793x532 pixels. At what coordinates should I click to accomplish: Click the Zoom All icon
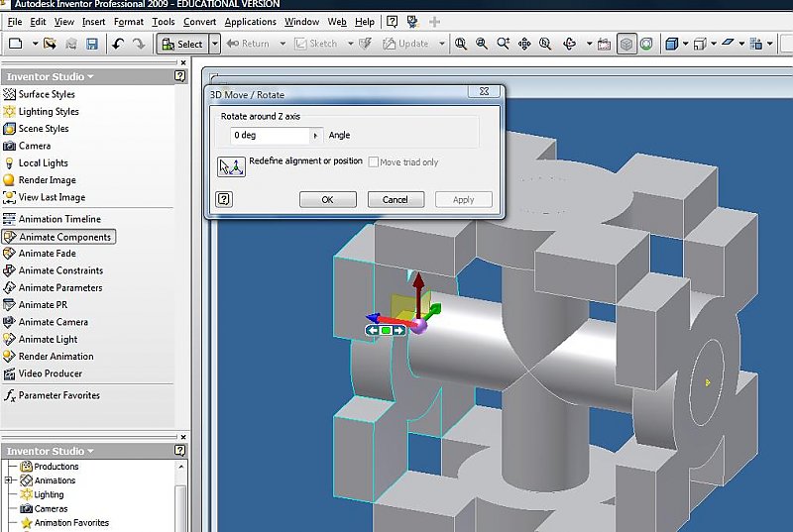pos(460,44)
